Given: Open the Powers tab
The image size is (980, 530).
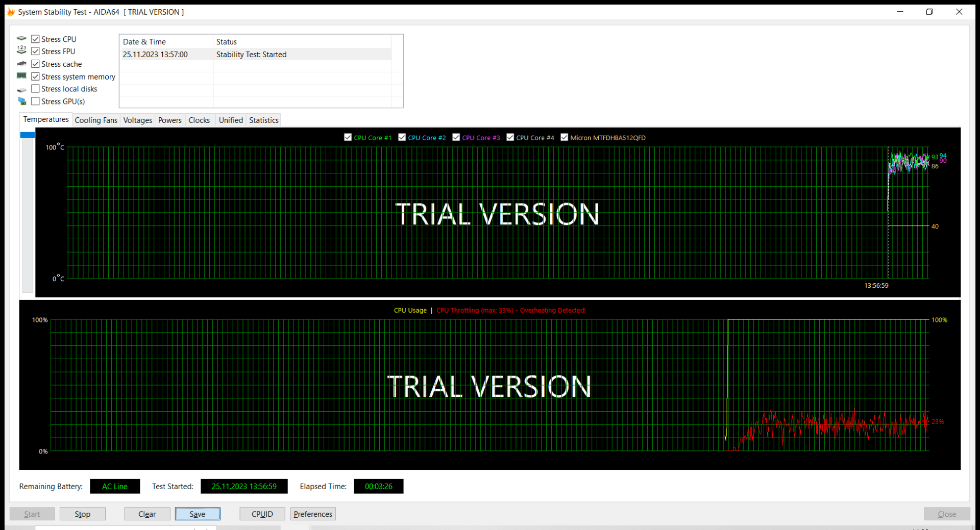Looking at the screenshot, I should pos(170,120).
